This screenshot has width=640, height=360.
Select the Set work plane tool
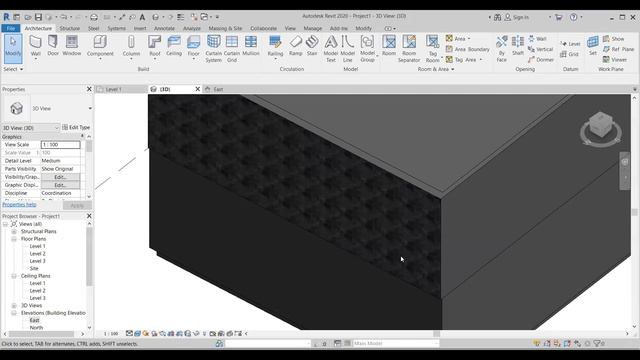click(593, 46)
